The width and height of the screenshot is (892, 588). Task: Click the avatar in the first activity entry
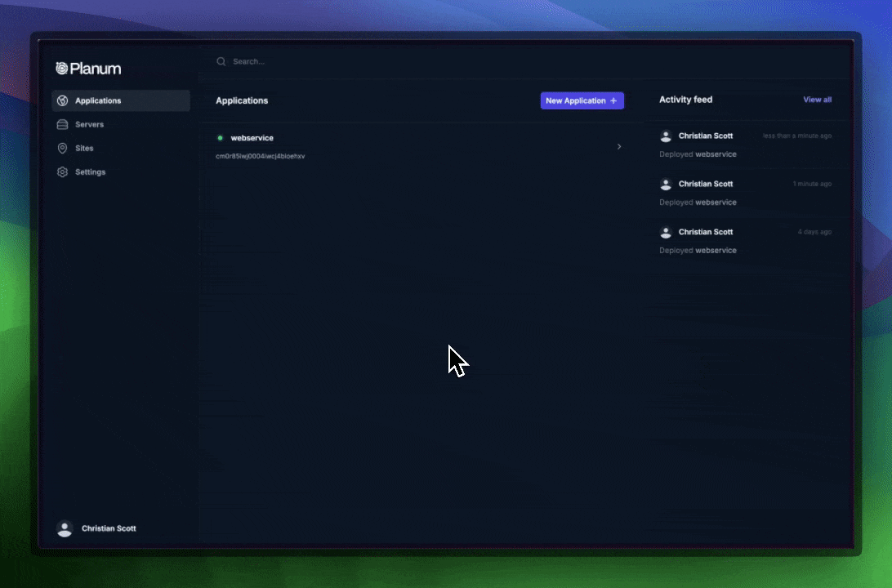point(667,136)
